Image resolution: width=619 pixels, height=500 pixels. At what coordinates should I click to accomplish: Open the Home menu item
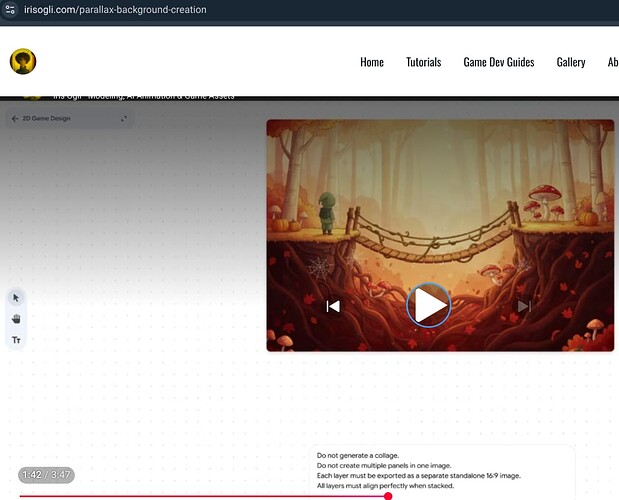pyautogui.click(x=372, y=62)
